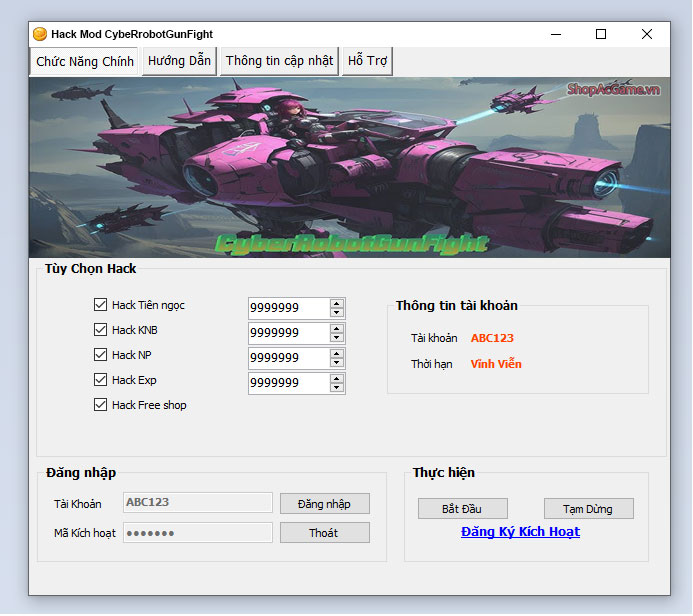
Task: Uncheck the Hack Tiên ngọc checkbox
Action: tap(100, 304)
